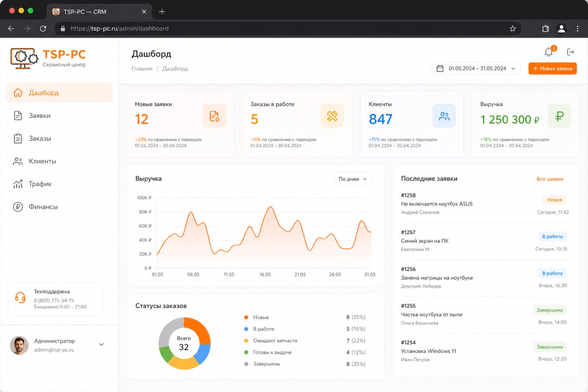Viewport: 588px width, 392px height.
Task: Open request #1255 Чистка ноутбука от пыли
Action: pyautogui.click(x=485, y=314)
